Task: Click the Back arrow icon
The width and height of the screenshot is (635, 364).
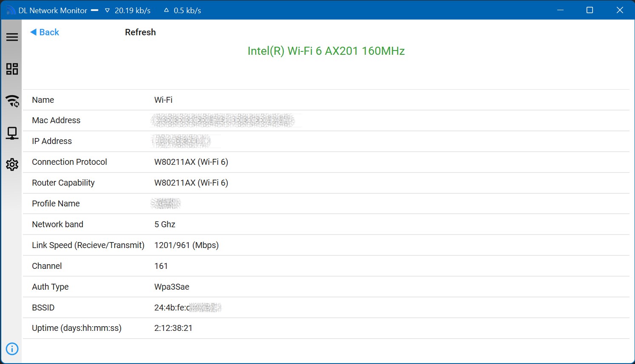Action: [33, 32]
